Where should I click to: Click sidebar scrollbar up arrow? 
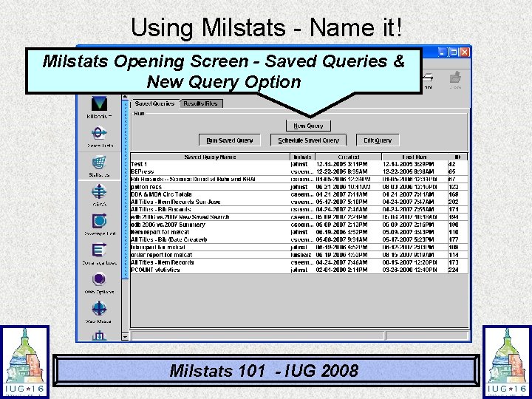(x=125, y=98)
